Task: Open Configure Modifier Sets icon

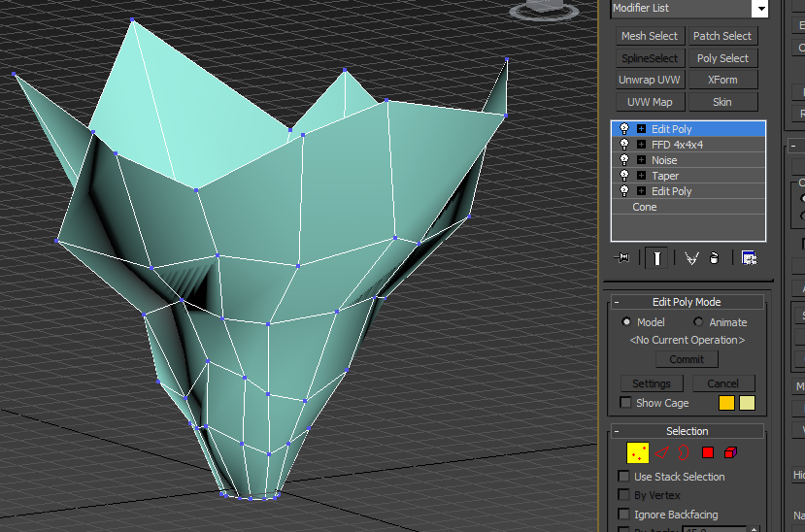Action: point(749,258)
